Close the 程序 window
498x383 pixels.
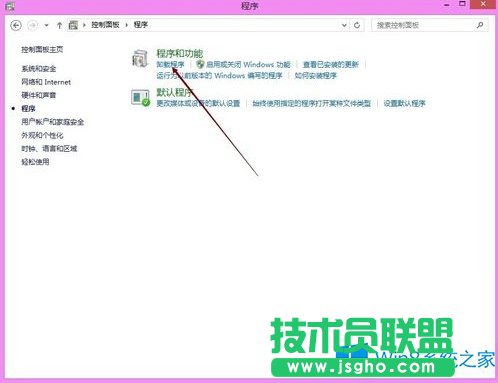(x=483, y=4)
